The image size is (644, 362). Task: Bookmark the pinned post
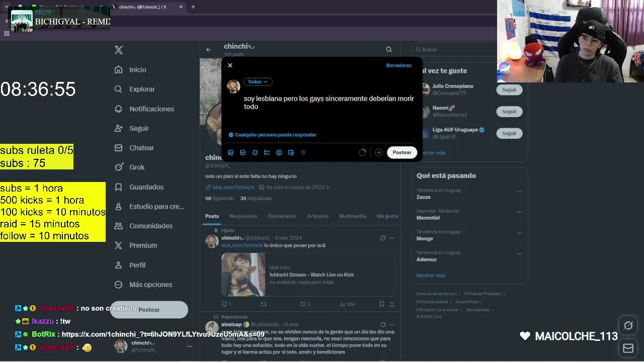tap(382, 304)
